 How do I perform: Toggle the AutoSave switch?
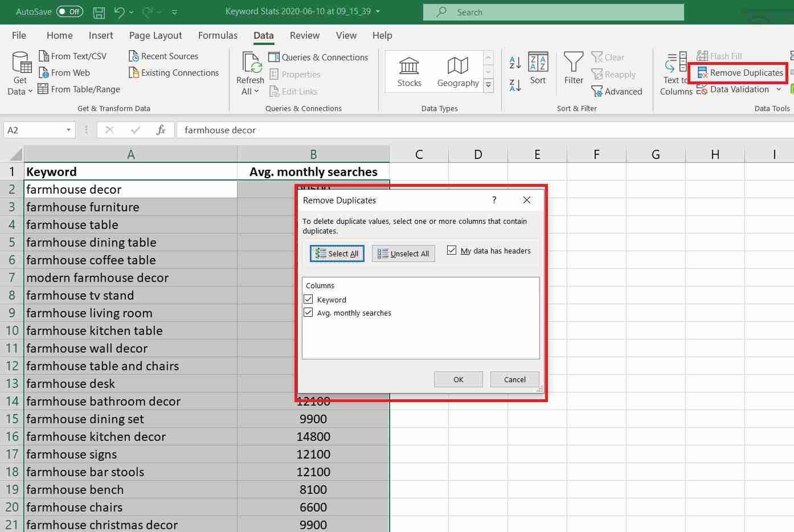pyautogui.click(x=69, y=12)
